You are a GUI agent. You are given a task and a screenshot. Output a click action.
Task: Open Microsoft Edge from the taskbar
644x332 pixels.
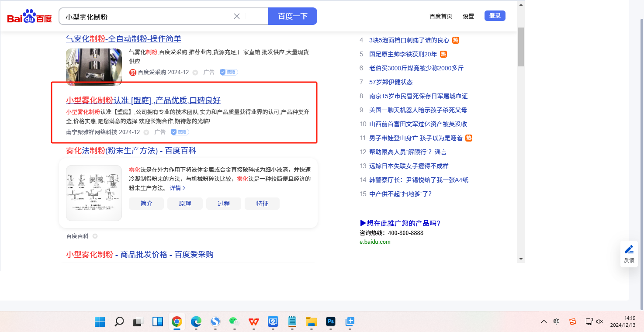pos(196,322)
